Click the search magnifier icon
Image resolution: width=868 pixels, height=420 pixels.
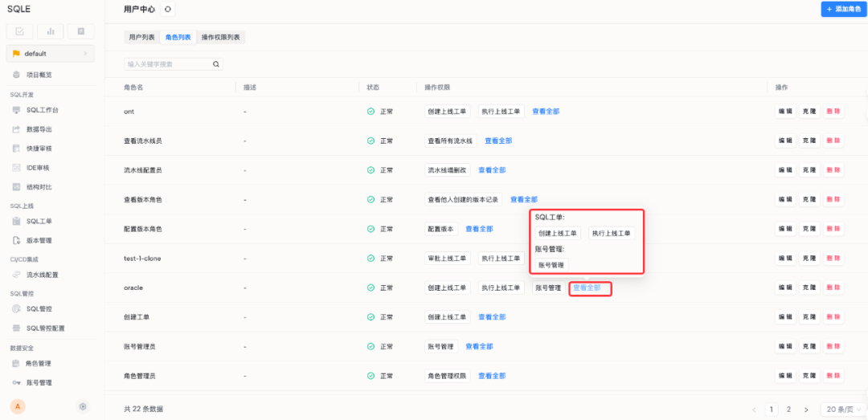click(x=215, y=64)
